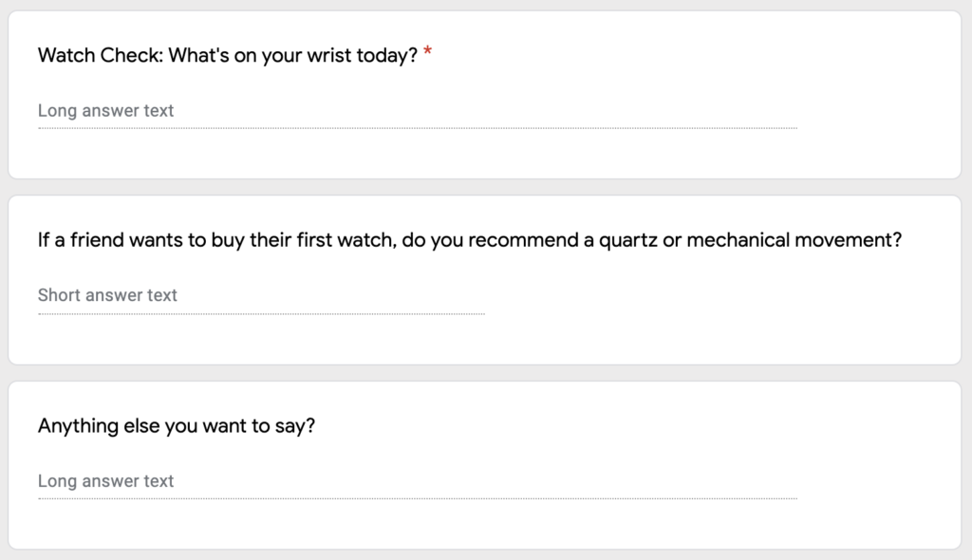972x560 pixels.
Task: Click the gray gap between second and third cards
Action: (x=485, y=373)
